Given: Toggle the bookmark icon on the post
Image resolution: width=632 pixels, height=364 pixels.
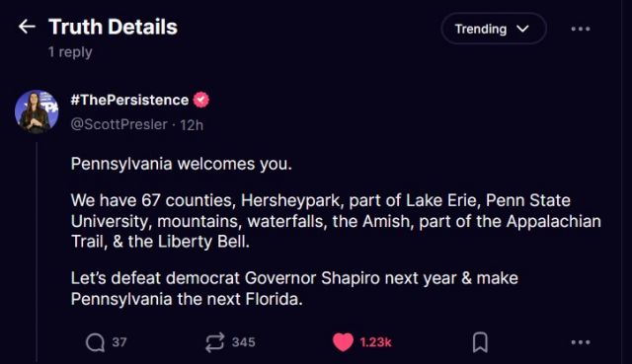Looking at the screenshot, I should tap(480, 342).
